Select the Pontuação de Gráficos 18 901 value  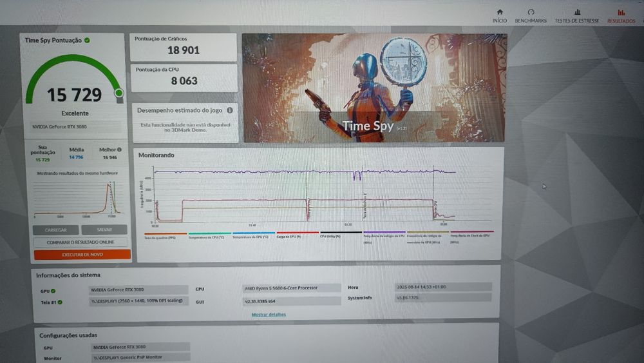(183, 50)
